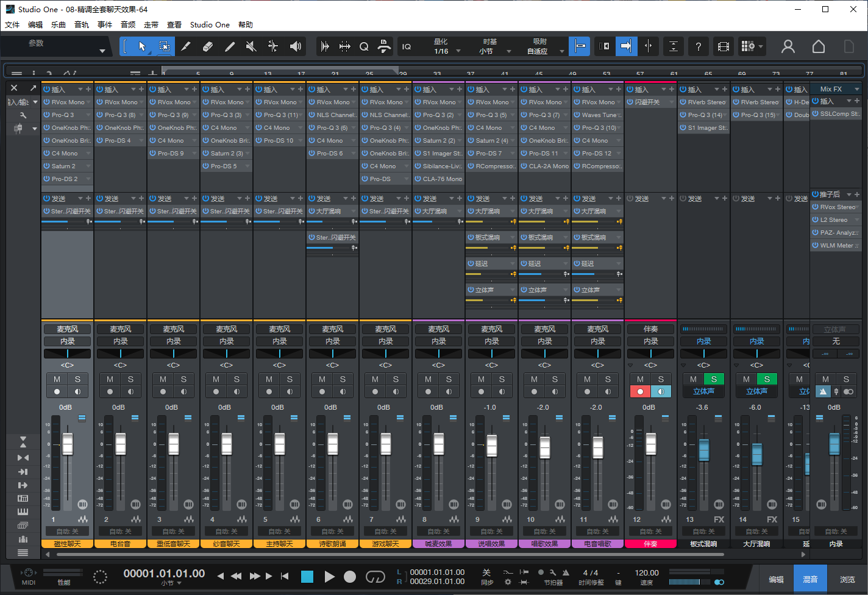The width and height of the screenshot is (868, 595).
Task: Toggle Solo on channel 13 板式混响
Action: pos(714,379)
